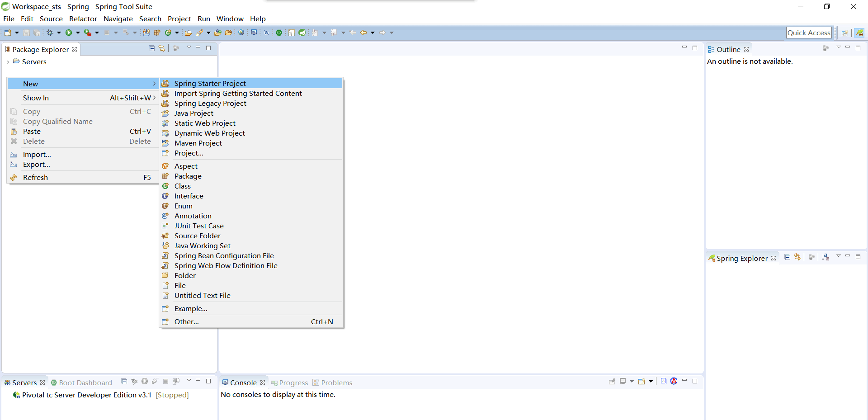The image size is (868, 420).
Task: Click Refresh in context menu
Action: pos(83,177)
